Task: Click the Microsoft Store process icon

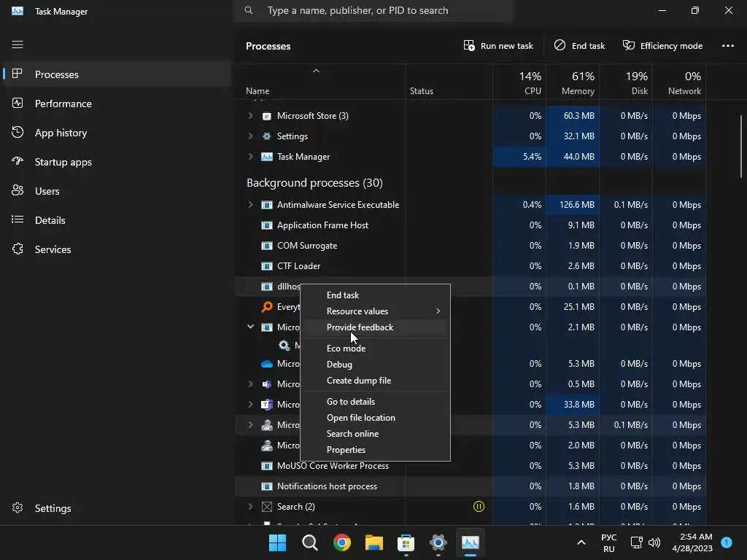Action: click(x=267, y=116)
